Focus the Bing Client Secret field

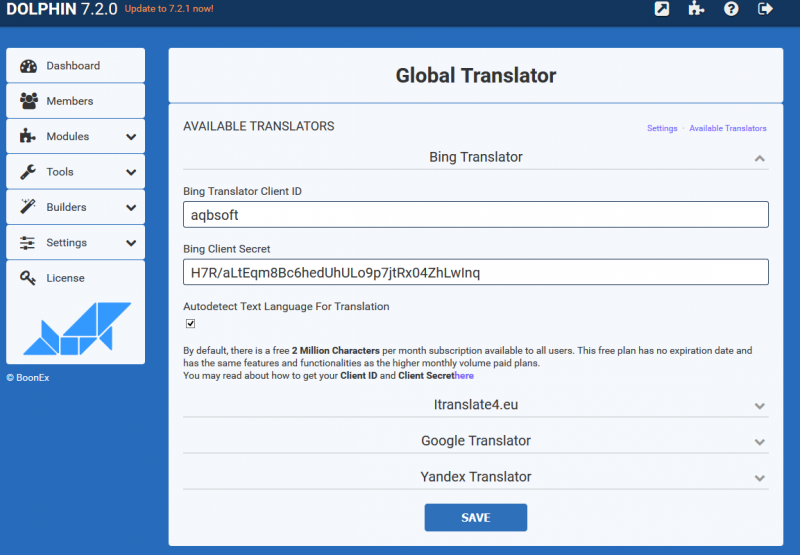[x=476, y=272]
